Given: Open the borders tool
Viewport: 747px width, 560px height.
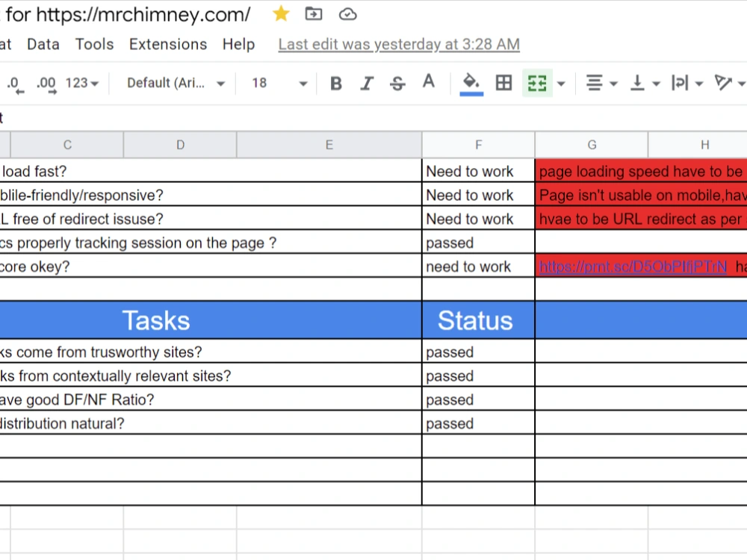Looking at the screenshot, I should (x=503, y=83).
